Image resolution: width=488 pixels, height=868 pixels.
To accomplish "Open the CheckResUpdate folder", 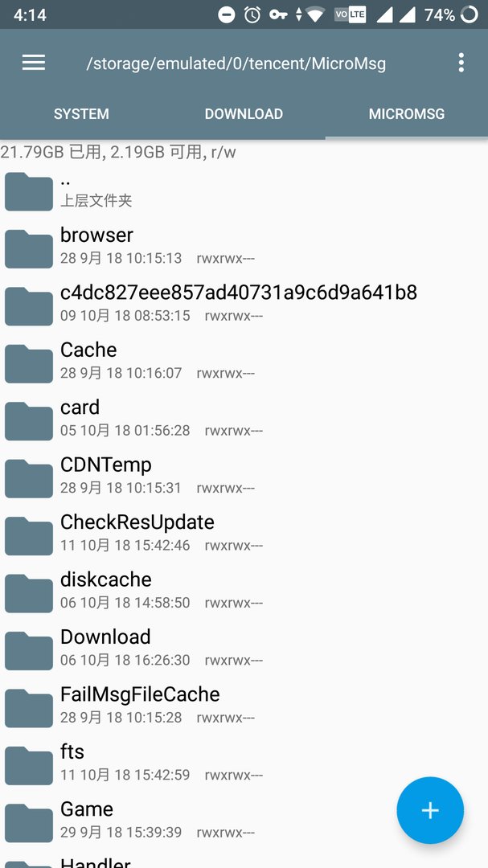I will click(244, 533).
